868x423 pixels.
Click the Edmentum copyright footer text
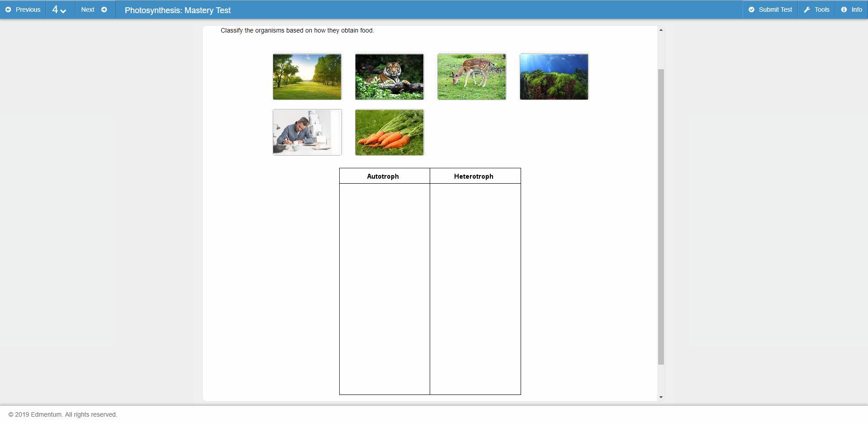[63, 414]
